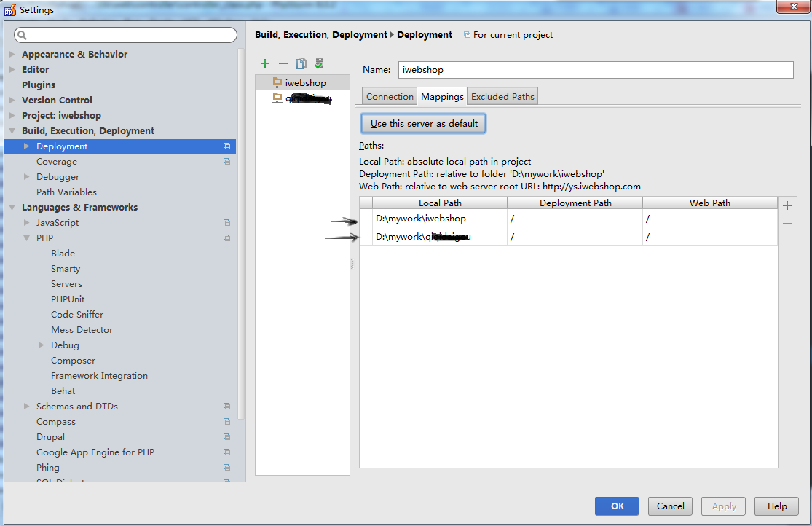
Task: Add a new deployment server with the green plus
Action: tap(265, 63)
